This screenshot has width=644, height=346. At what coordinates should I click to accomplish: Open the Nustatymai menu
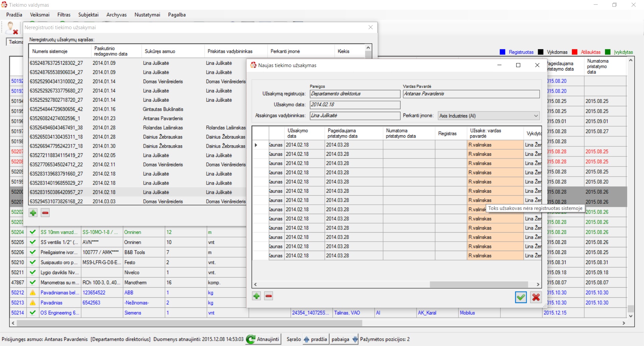pyautogui.click(x=147, y=15)
